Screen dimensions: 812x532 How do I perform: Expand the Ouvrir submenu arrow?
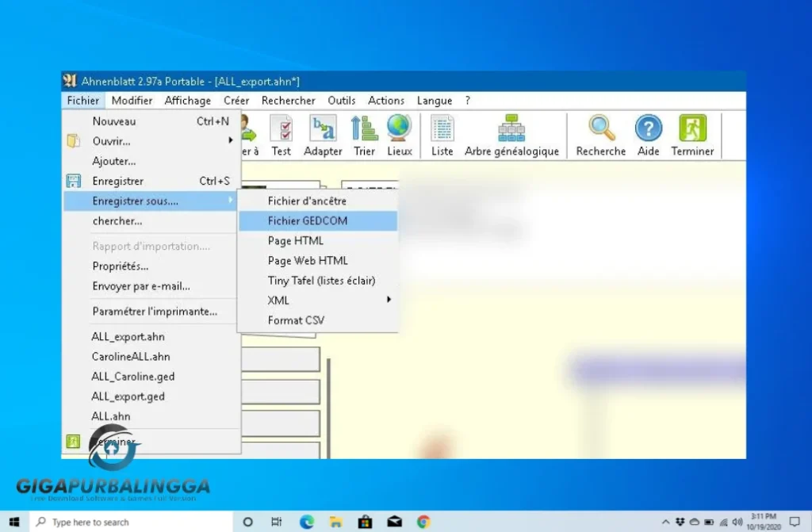coord(231,141)
